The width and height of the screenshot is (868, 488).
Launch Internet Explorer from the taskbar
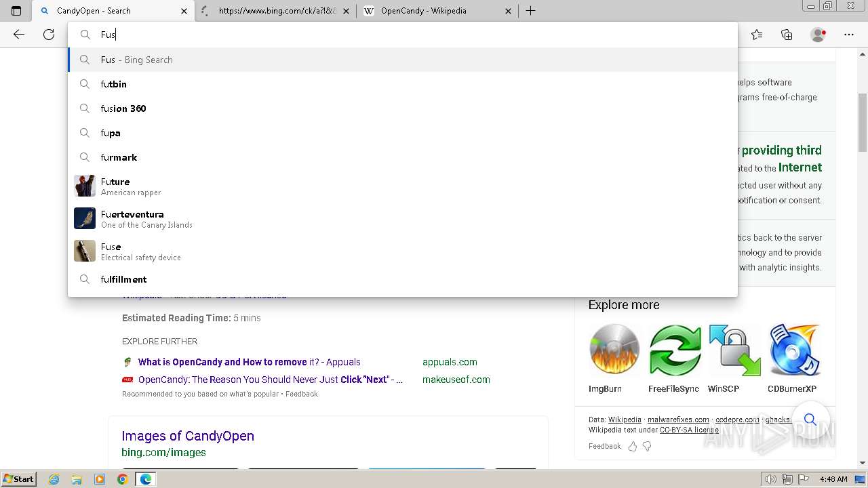click(x=54, y=479)
